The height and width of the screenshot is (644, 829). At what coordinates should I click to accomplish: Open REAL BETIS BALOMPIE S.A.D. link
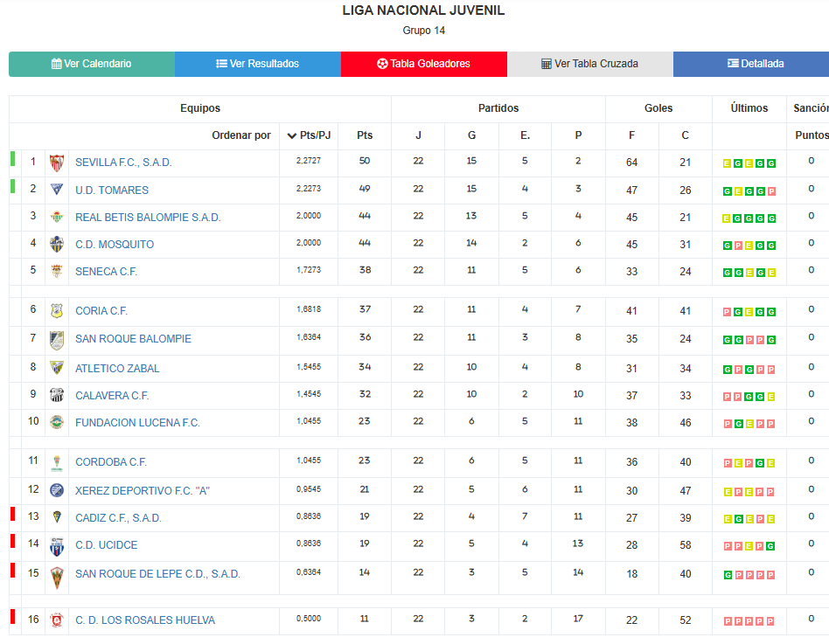pyautogui.click(x=148, y=217)
